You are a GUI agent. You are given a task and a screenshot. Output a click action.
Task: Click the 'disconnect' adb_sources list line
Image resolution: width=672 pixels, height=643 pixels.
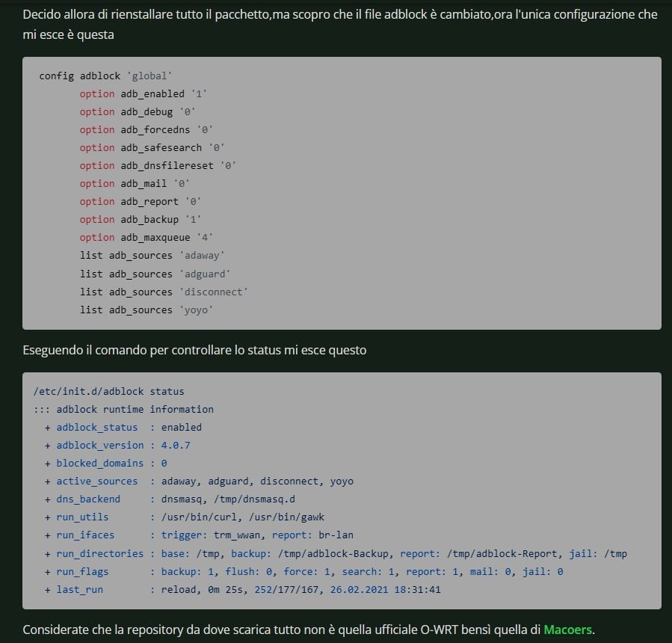point(164,292)
